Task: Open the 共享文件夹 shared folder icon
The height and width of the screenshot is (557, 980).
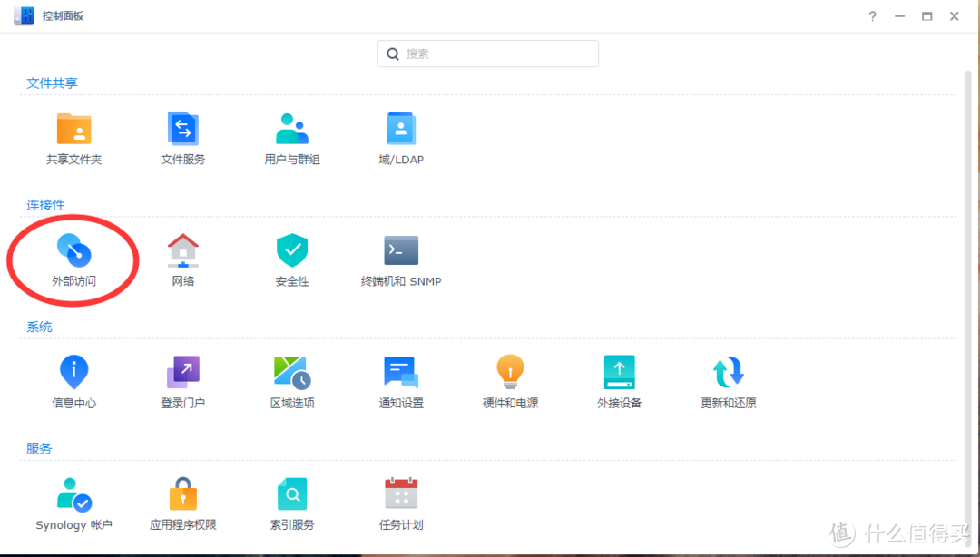Action: tap(73, 130)
